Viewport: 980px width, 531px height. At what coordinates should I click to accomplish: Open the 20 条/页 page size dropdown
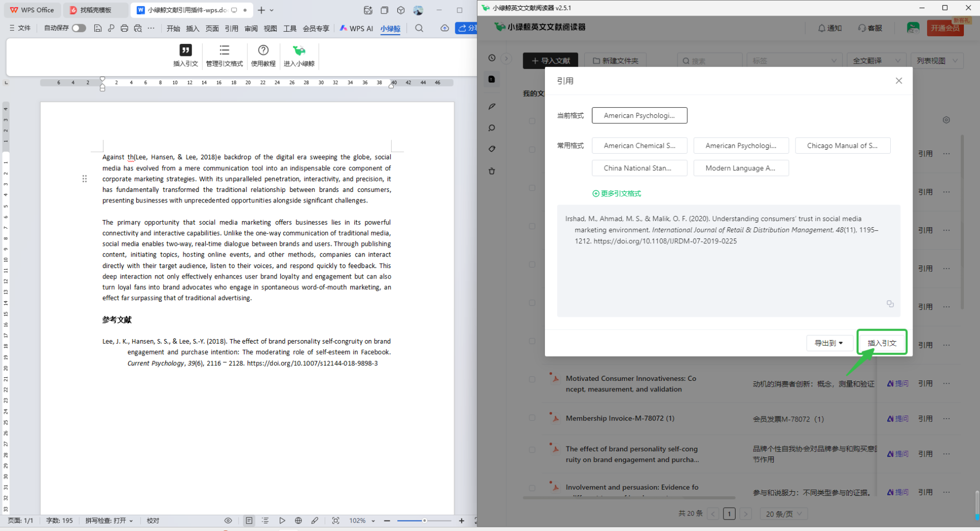(784, 514)
